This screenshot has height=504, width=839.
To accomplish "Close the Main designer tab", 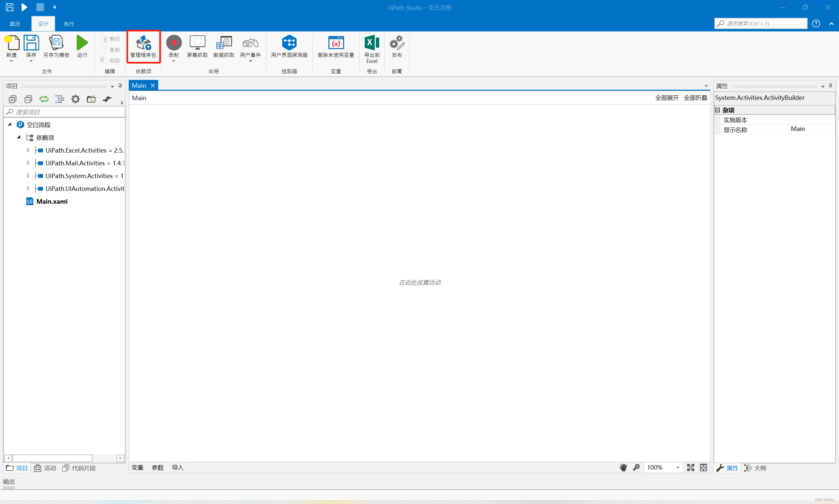I will (153, 85).
